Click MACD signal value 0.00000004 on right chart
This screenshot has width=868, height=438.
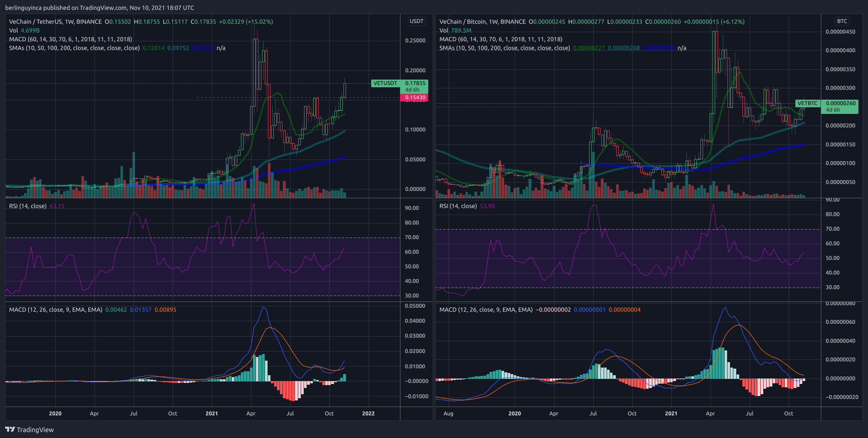coord(625,310)
